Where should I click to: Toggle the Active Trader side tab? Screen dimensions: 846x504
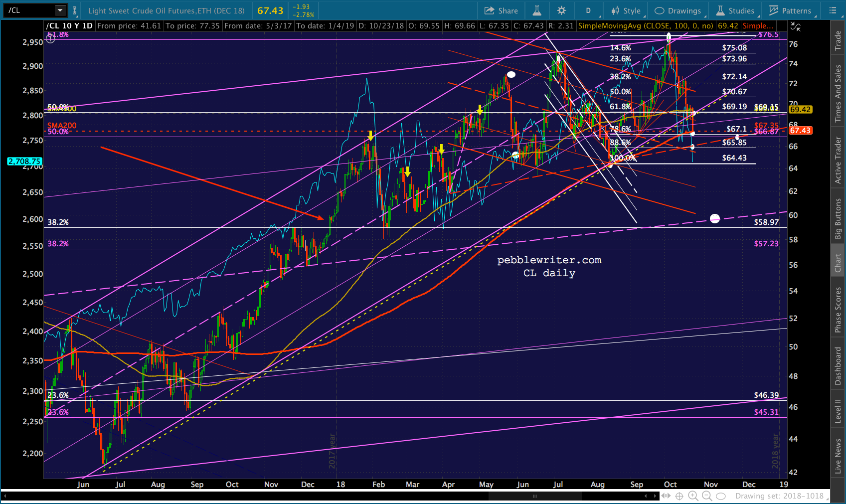(838, 161)
